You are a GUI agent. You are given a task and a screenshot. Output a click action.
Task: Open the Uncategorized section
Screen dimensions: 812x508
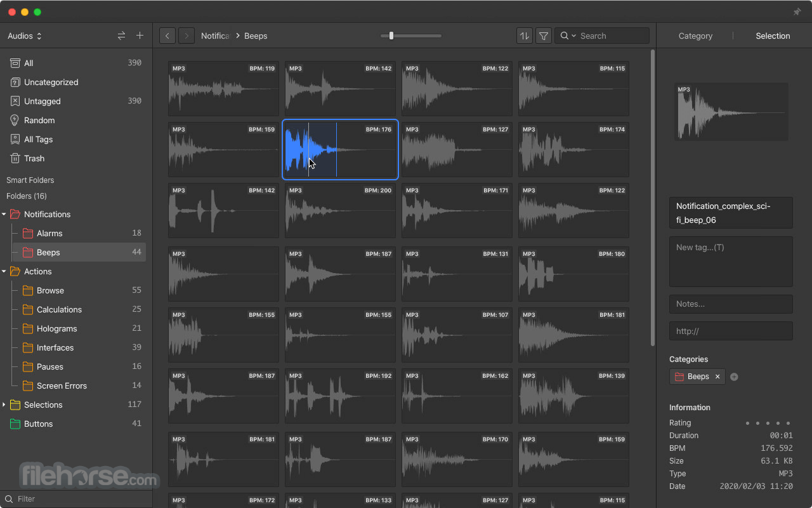[x=76, y=82]
